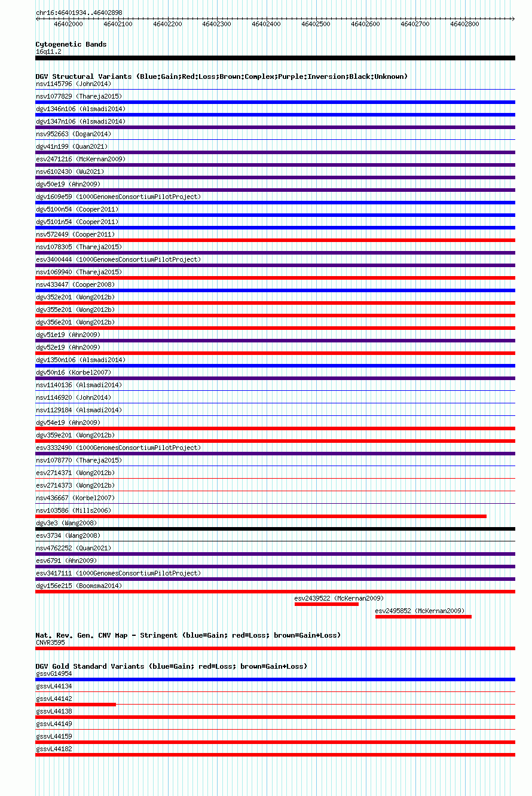Click nsv572449 (Cooper2011) label
This screenshot has width=532, height=796.
[75, 234]
